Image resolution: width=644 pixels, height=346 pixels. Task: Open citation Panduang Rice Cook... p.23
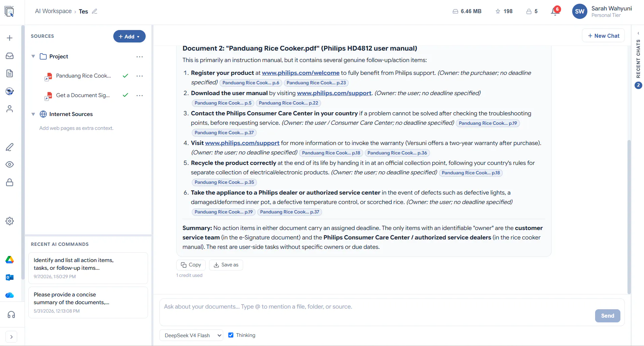(316, 83)
